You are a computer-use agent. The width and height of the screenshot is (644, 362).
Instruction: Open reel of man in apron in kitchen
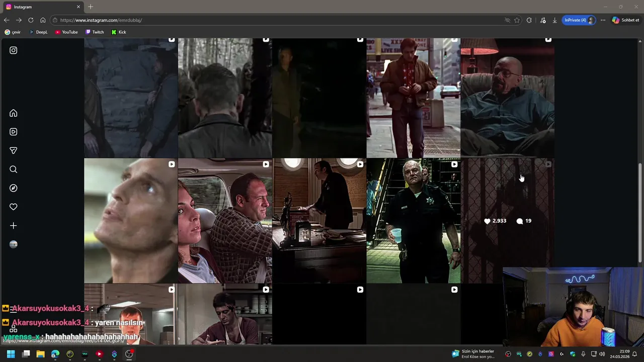[x=225, y=314]
